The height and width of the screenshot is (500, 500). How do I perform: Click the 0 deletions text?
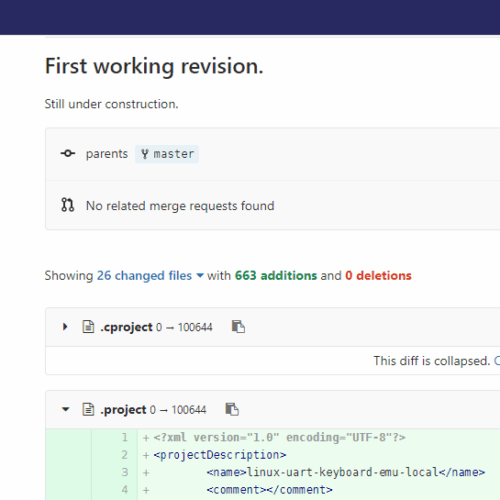pos(378,276)
